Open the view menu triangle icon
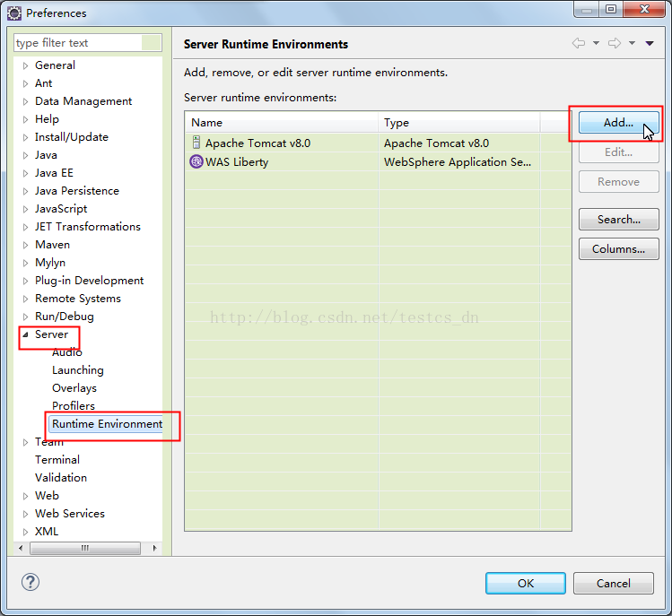 pos(650,43)
